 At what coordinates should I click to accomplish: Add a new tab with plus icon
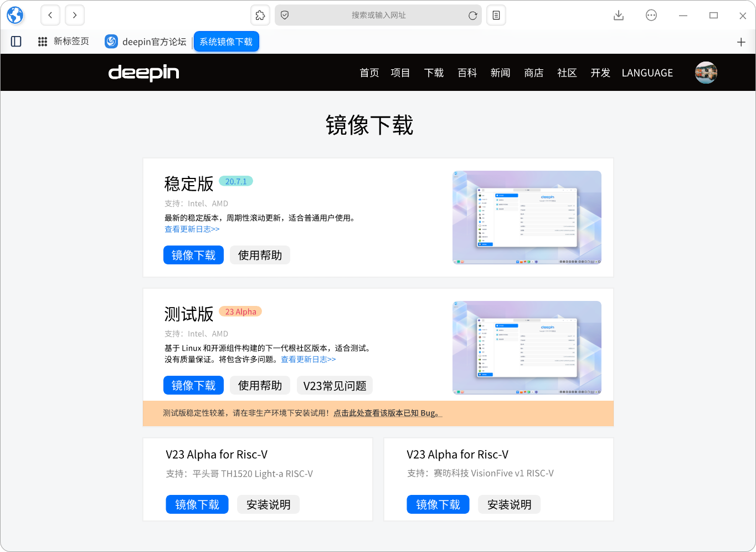point(741,42)
